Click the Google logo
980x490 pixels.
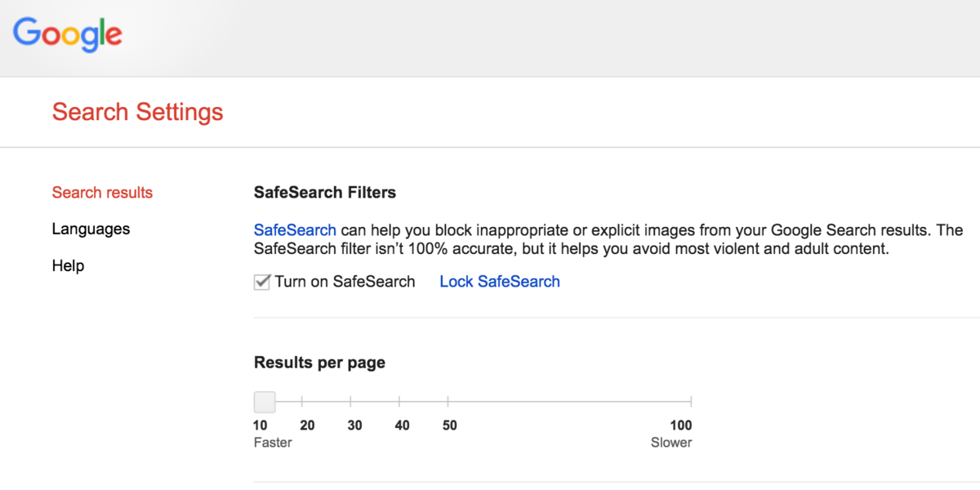tap(68, 33)
